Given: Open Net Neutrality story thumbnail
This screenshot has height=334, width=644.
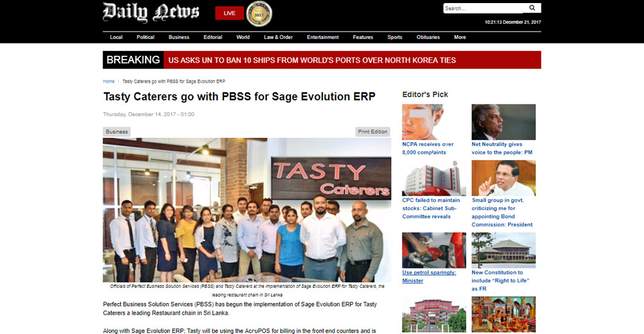Looking at the screenshot, I should (x=504, y=122).
